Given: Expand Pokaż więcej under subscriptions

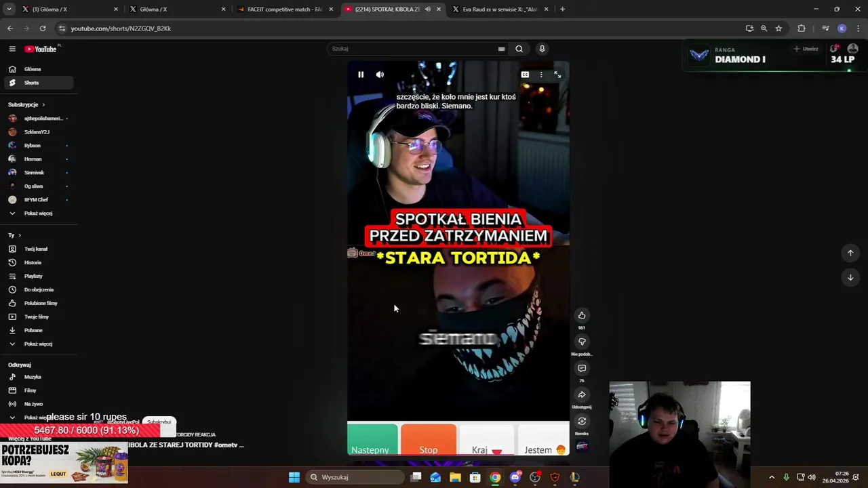Looking at the screenshot, I should tap(38, 213).
